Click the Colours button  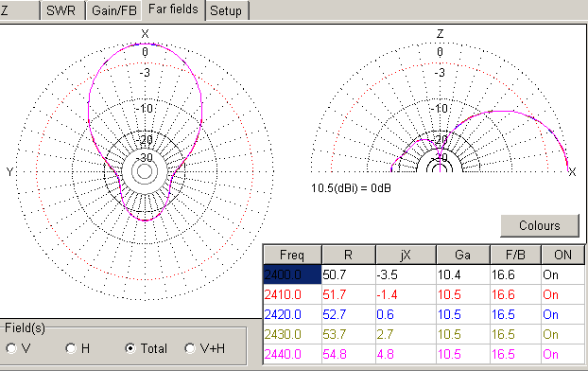(x=540, y=225)
